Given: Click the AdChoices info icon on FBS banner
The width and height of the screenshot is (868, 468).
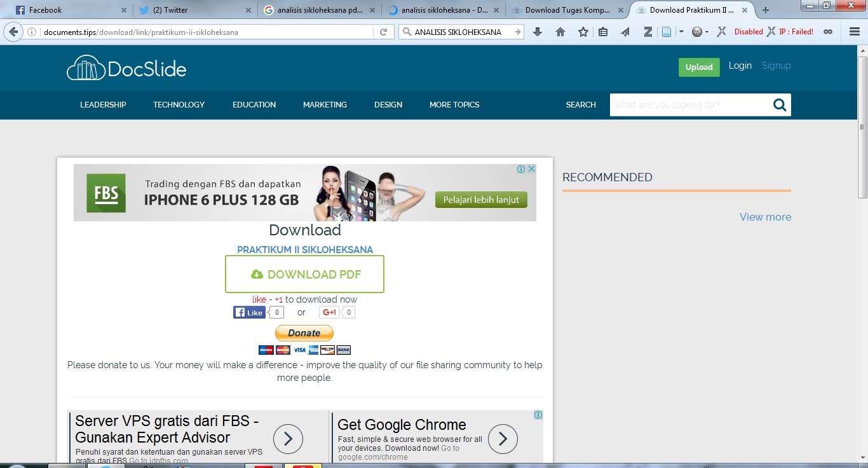Looking at the screenshot, I should (521, 169).
